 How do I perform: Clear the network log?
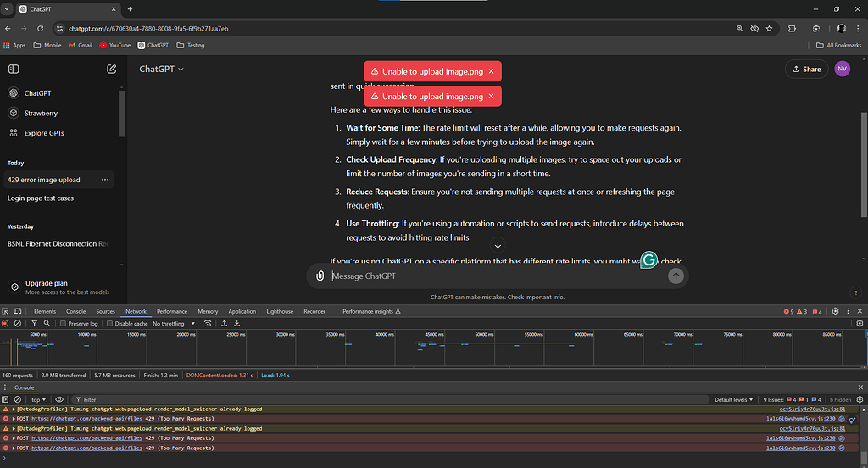coord(18,324)
